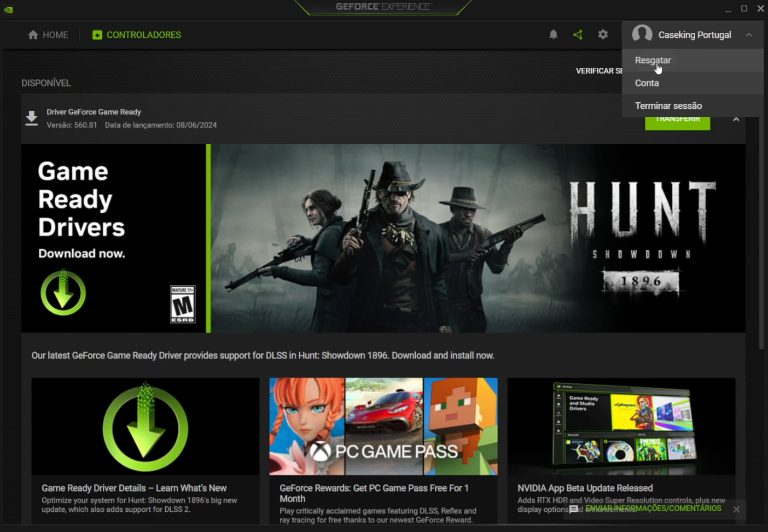
Task: Switch to the HOME tab
Action: 55,34
